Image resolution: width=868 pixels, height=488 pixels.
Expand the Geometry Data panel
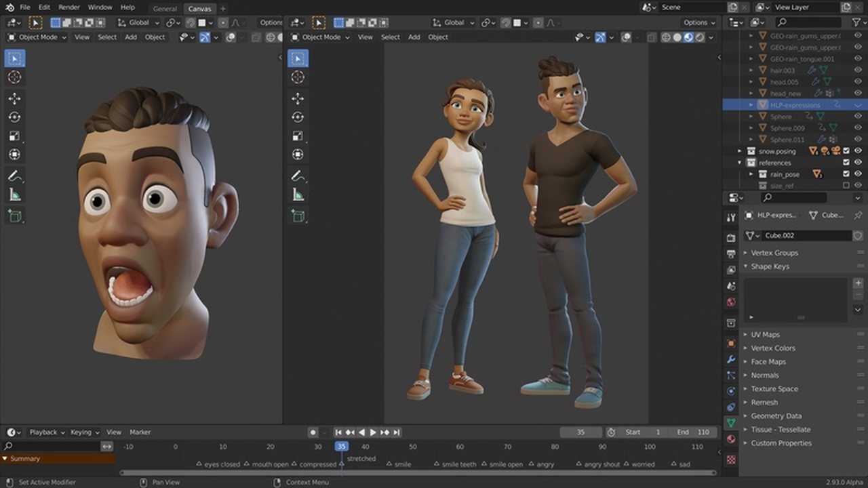click(776, 415)
